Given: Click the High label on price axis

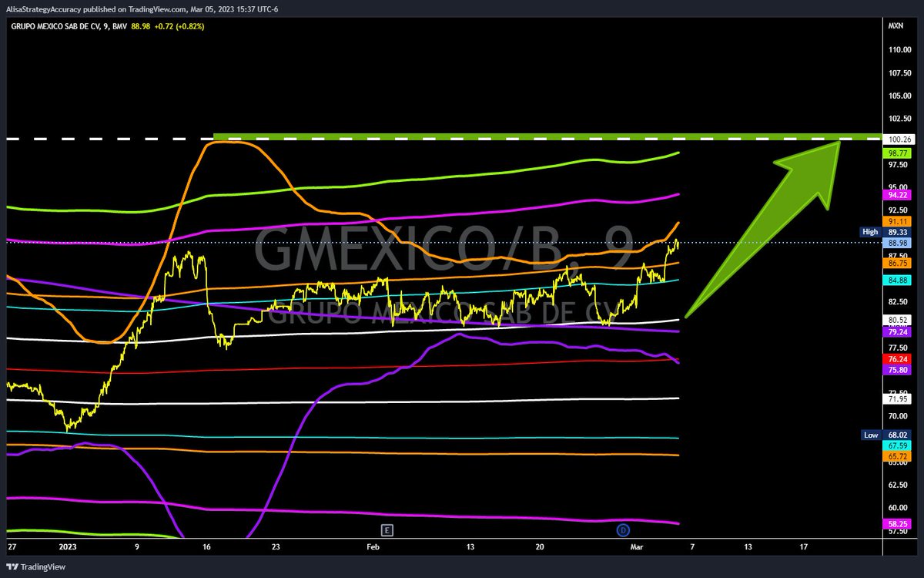Looking at the screenshot, I should pyautogui.click(x=870, y=231).
